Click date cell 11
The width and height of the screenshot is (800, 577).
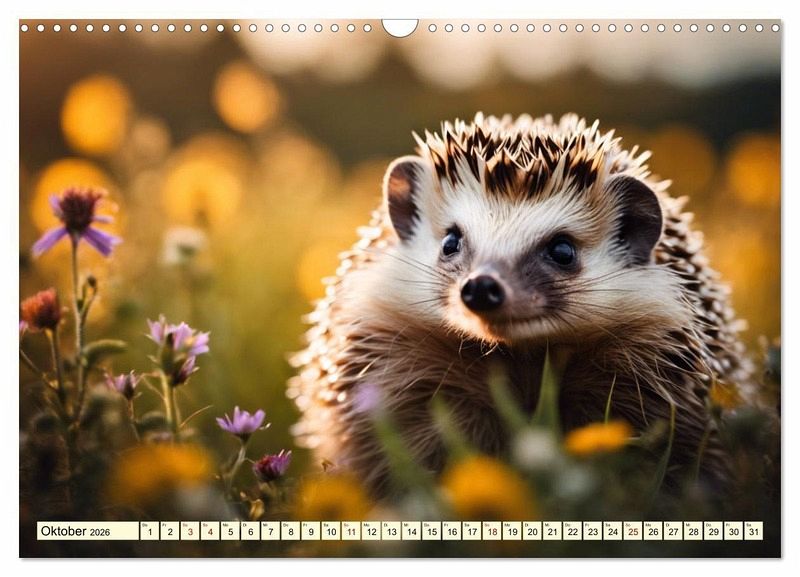pyautogui.click(x=350, y=531)
